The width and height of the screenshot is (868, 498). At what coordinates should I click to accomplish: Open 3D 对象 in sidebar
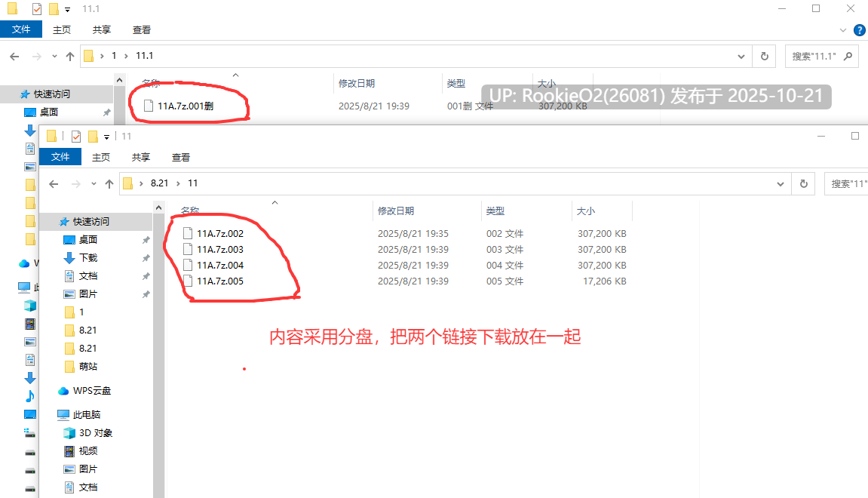pos(95,433)
